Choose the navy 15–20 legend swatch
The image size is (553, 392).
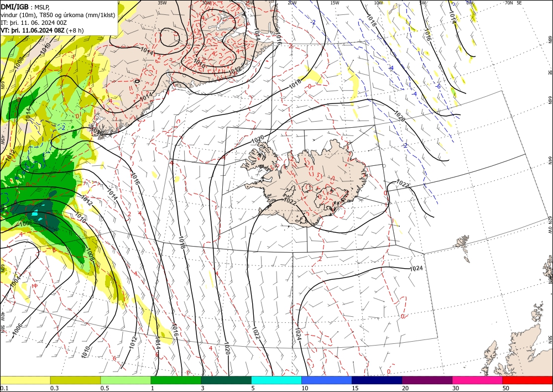[x=377, y=380]
